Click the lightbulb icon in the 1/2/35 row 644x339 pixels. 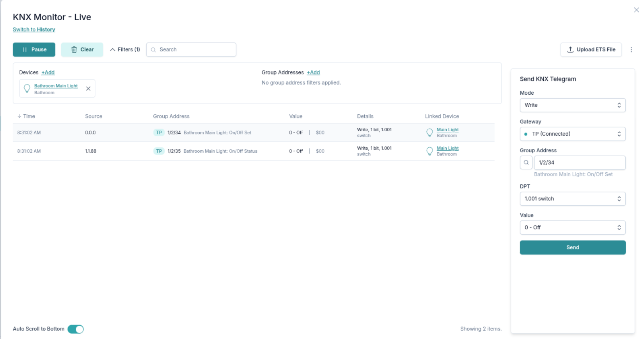(429, 151)
